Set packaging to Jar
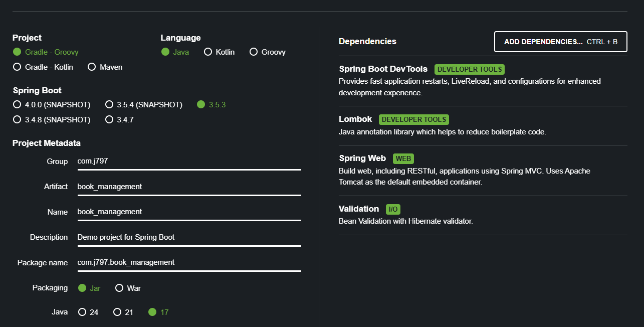 click(x=89, y=288)
